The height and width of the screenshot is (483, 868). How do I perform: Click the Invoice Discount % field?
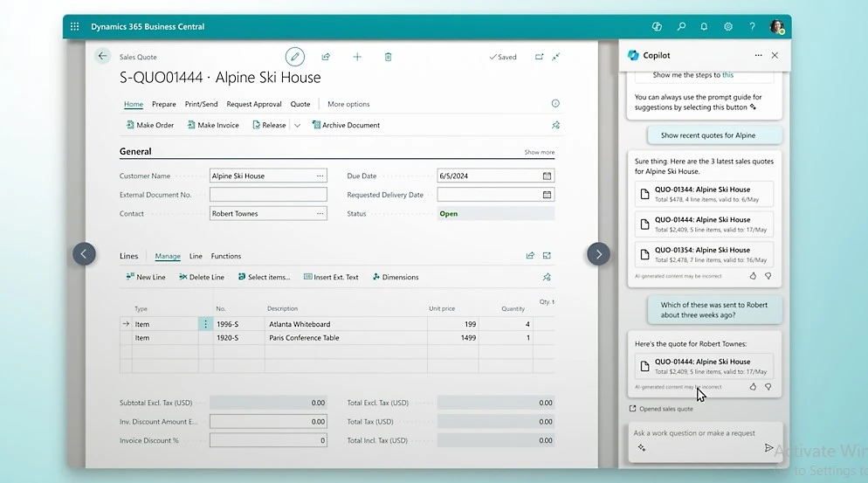(x=268, y=440)
